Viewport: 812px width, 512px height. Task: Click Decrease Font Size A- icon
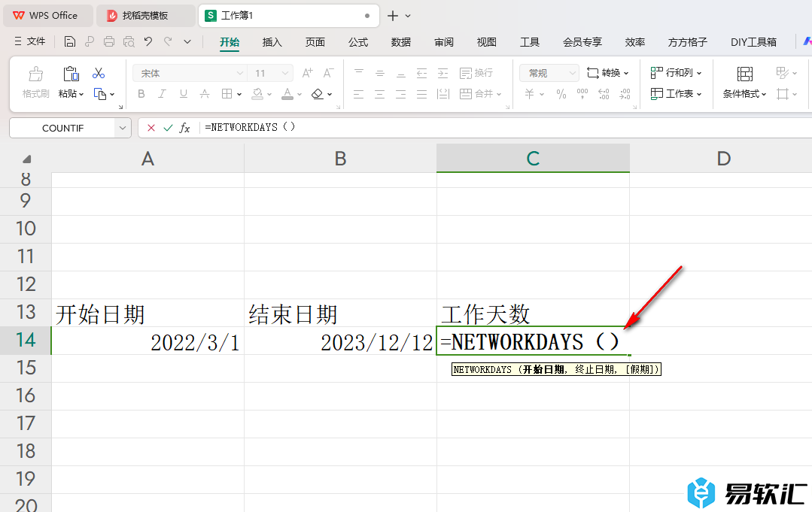[328, 73]
